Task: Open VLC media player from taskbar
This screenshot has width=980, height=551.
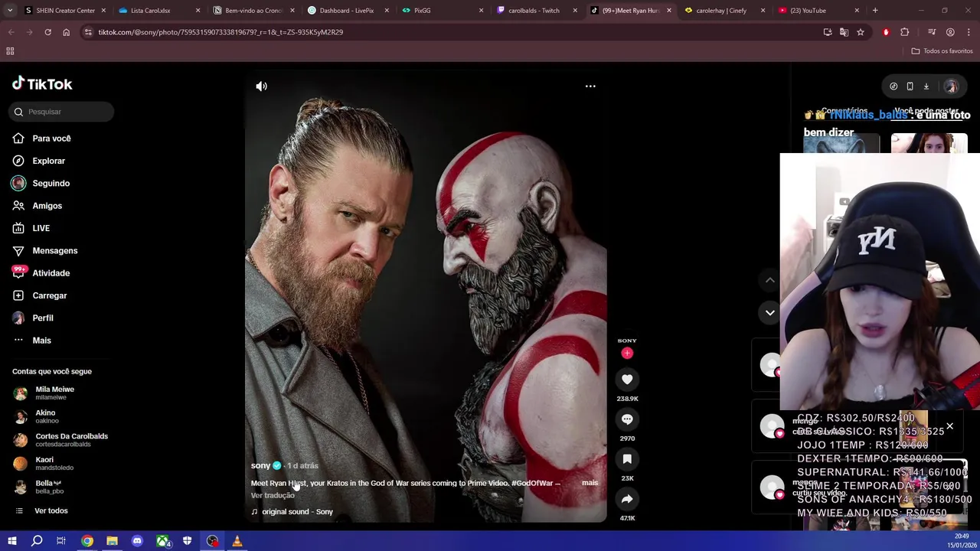Action: click(237, 541)
